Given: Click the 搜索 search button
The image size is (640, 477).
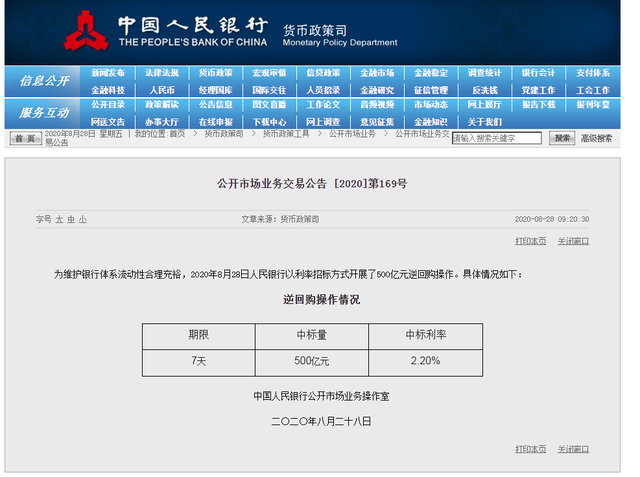Looking at the screenshot, I should (562, 138).
